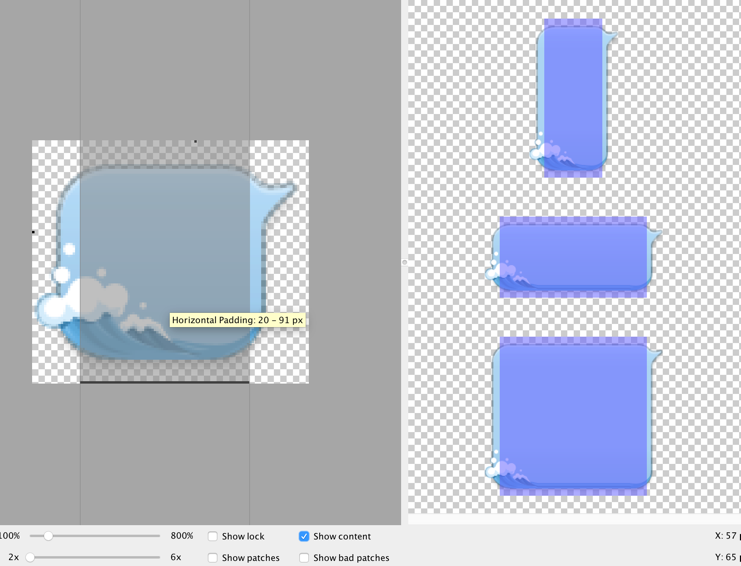Viewport: 741px width, 566px height.
Task: Uncheck the Show content checkbox
Action: (x=304, y=536)
